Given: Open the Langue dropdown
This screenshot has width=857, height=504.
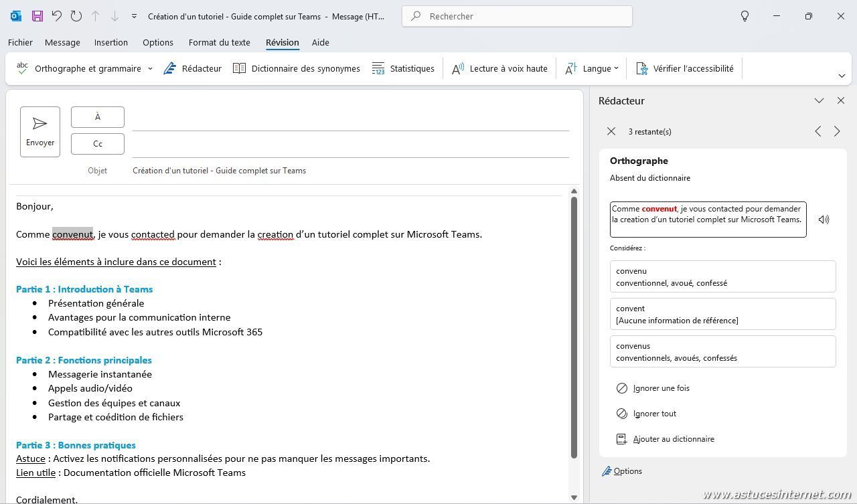Looking at the screenshot, I should click(x=592, y=68).
